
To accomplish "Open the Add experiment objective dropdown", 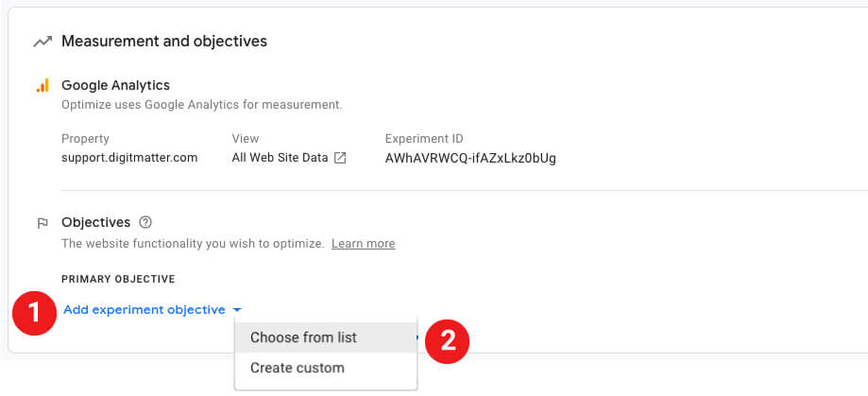I will point(153,310).
